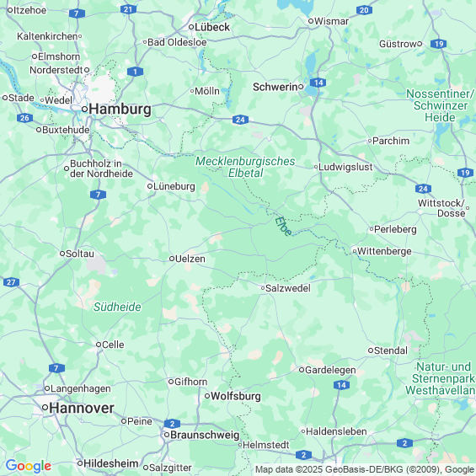This screenshot has width=476, height=476.
Task: Click the A14 shield south of Gardelegen
Action: [341, 385]
